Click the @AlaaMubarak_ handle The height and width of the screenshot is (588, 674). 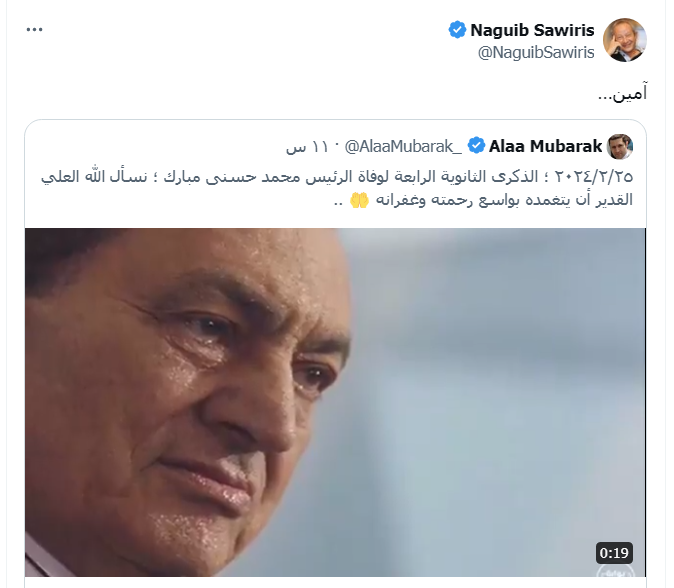[x=404, y=147]
